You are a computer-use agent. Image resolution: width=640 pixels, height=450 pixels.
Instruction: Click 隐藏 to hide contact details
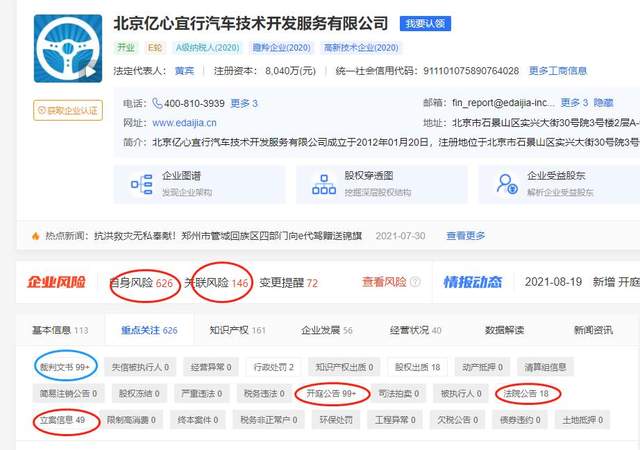point(603,102)
